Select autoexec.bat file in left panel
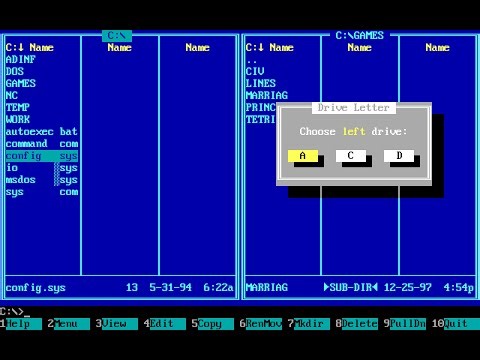 [42, 131]
